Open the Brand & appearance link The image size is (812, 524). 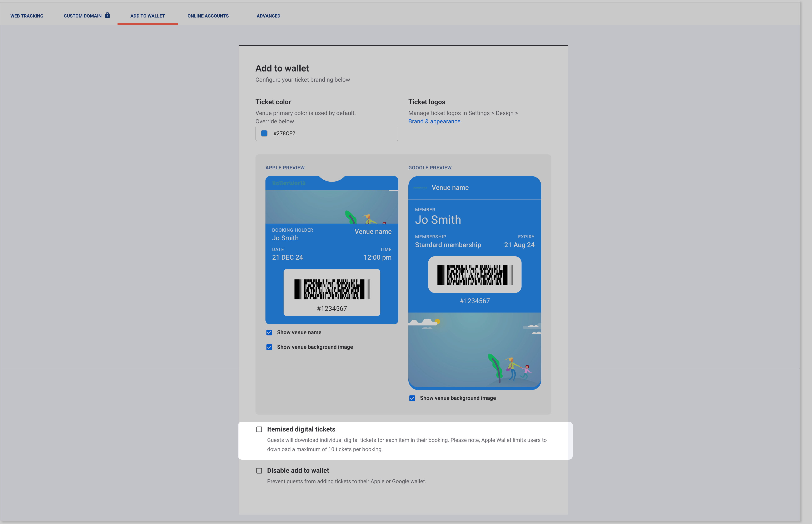tap(434, 121)
